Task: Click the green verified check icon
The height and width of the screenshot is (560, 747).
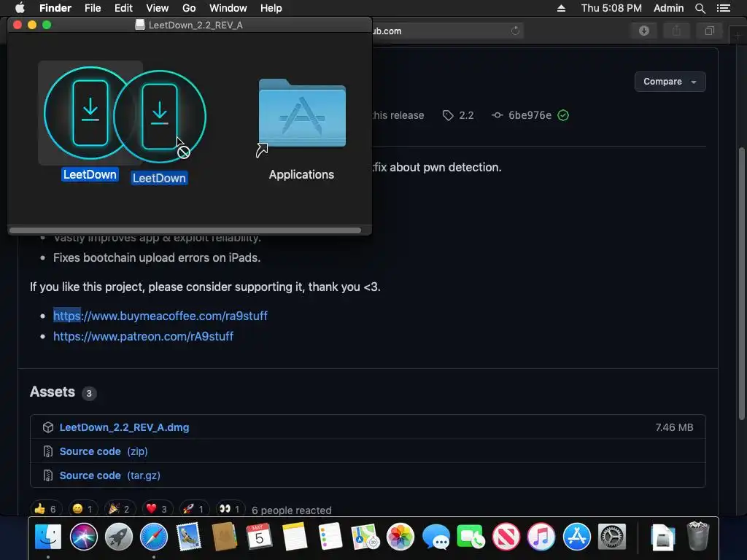Action: (x=563, y=115)
